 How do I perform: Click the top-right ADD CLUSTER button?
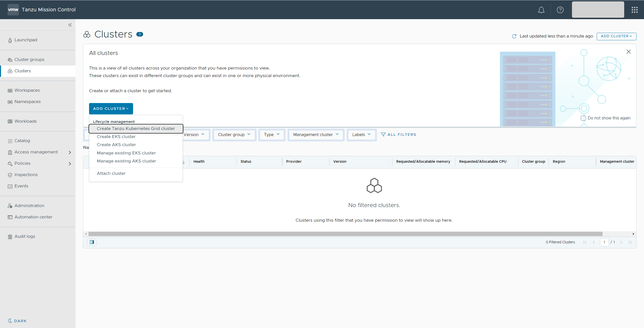click(x=616, y=36)
